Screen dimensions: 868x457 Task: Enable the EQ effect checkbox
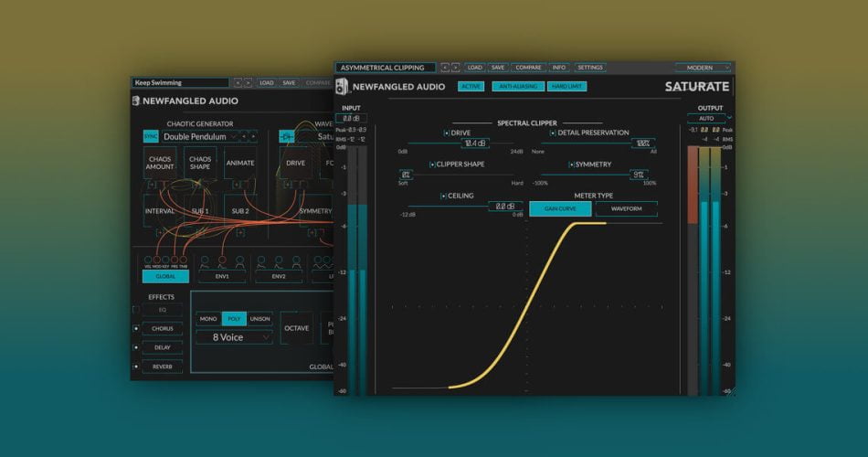(136, 310)
